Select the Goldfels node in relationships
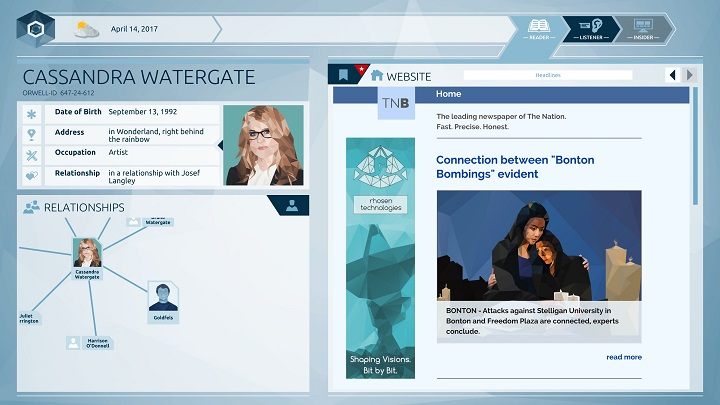This screenshot has height=405, width=720. click(x=163, y=300)
